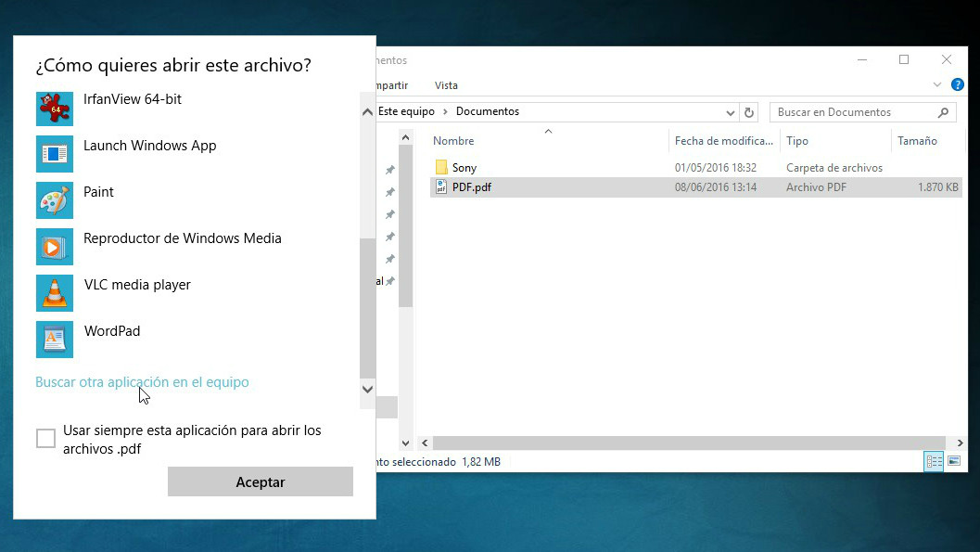Click Documentos in the address breadcrumb

pyautogui.click(x=488, y=112)
